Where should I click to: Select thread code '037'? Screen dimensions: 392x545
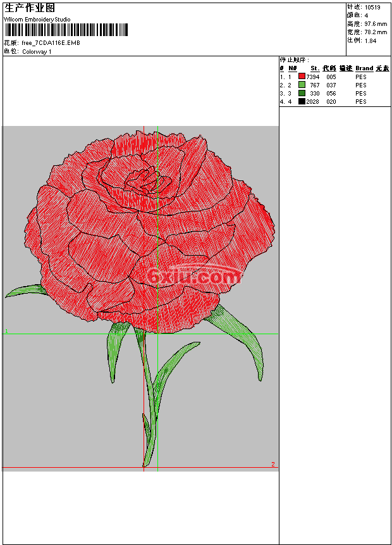tap(331, 85)
